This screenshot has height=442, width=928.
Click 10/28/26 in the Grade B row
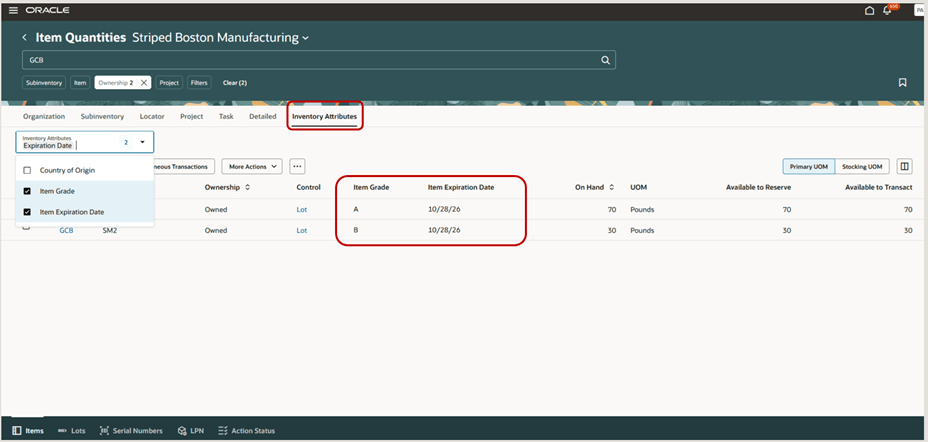click(x=444, y=230)
